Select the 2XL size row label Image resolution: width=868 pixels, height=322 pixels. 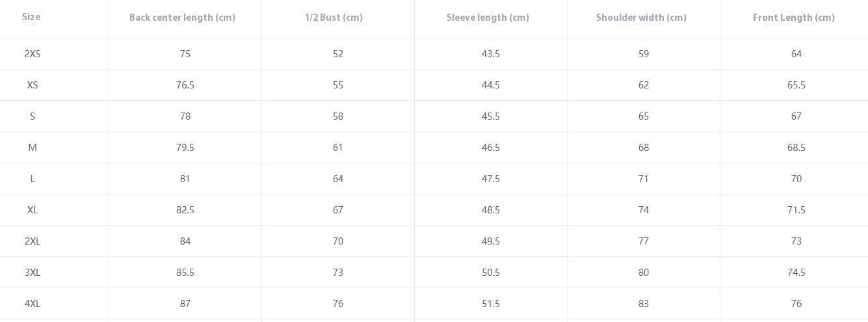click(x=33, y=241)
